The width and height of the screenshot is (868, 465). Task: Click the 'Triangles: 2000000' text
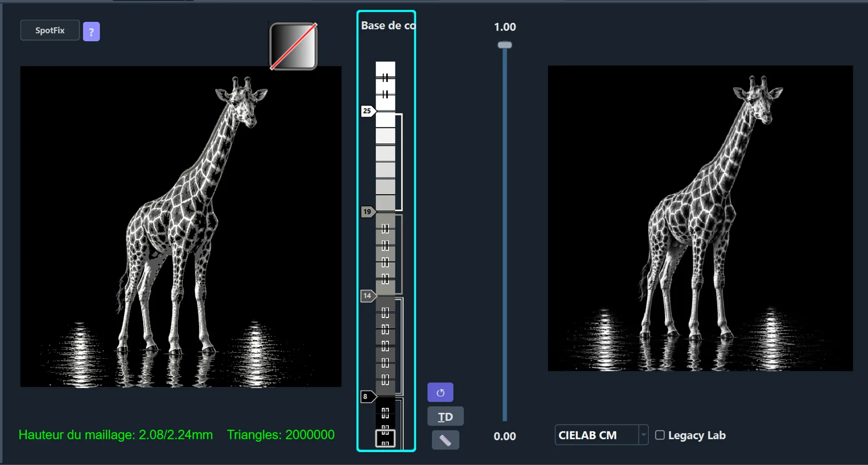point(280,435)
